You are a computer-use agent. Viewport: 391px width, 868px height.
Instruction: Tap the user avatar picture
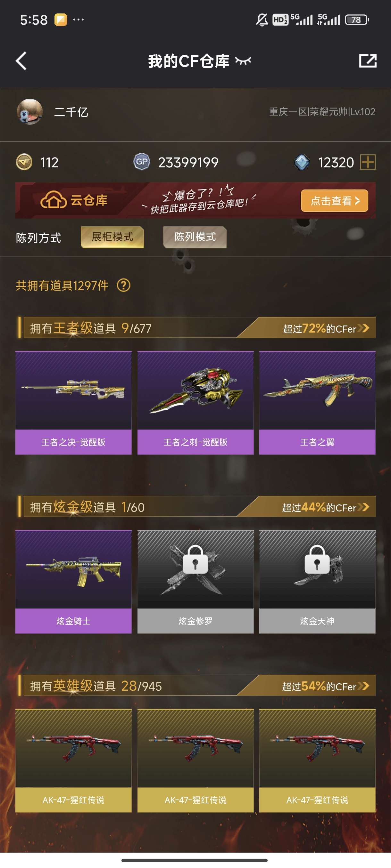[30, 112]
